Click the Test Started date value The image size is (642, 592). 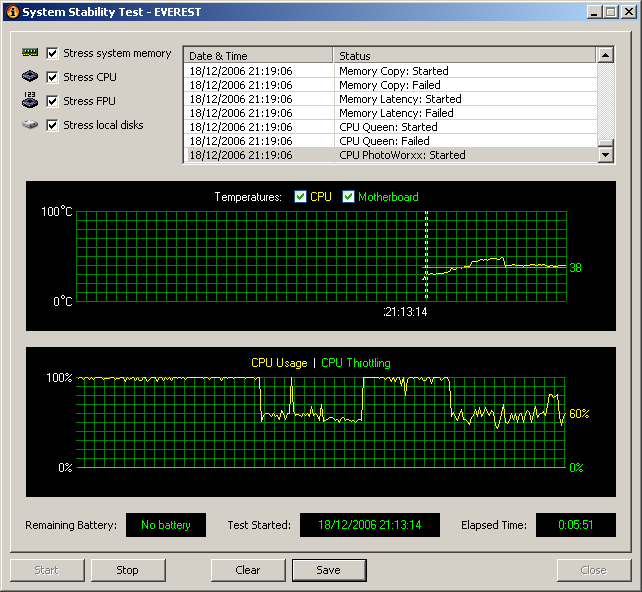click(x=370, y=525)
